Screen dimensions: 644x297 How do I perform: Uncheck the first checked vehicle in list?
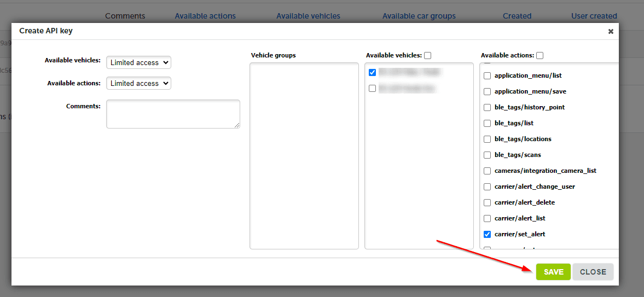coord(373,72)
